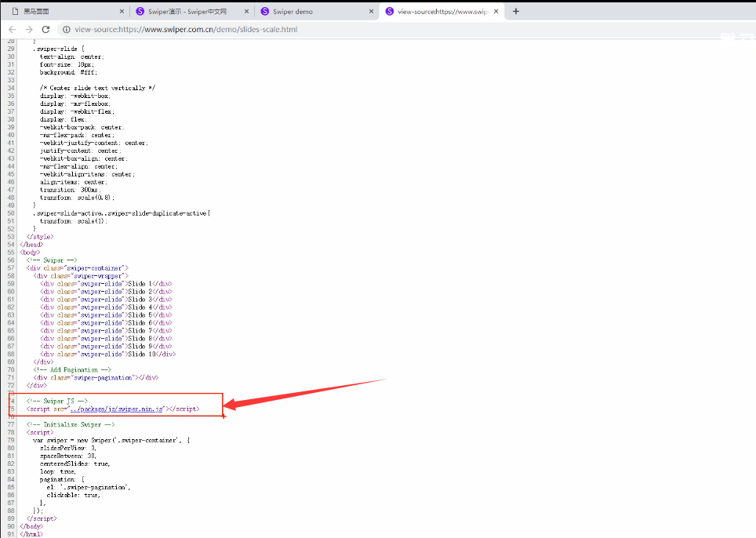Click the "pagination: {" line

pyautogui.click(x=62, y=480)
